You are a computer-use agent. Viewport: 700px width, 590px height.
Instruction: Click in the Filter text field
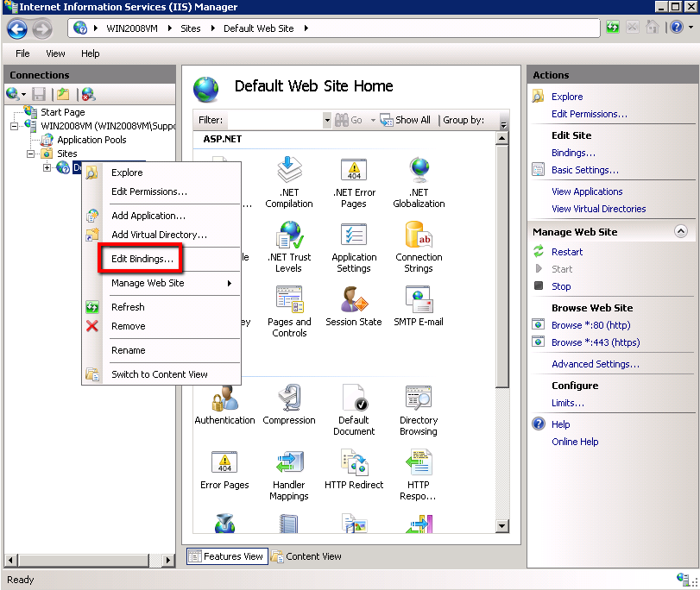[x=274, y=120]
